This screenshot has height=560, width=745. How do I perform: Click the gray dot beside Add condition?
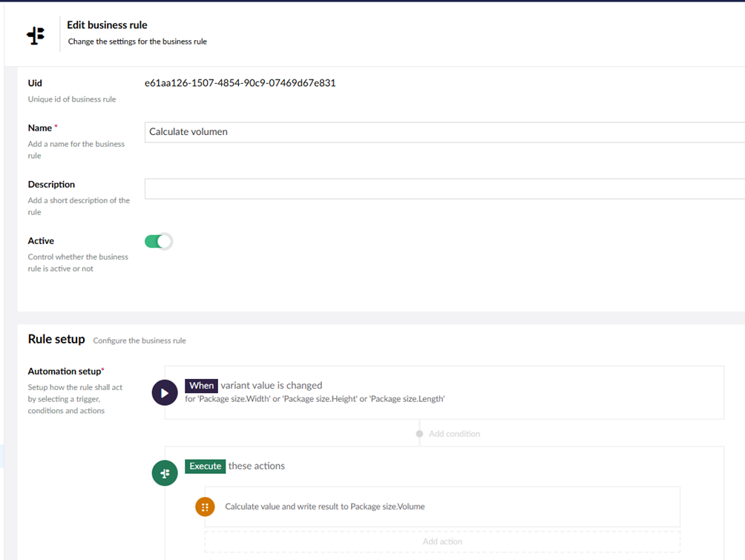419,434
